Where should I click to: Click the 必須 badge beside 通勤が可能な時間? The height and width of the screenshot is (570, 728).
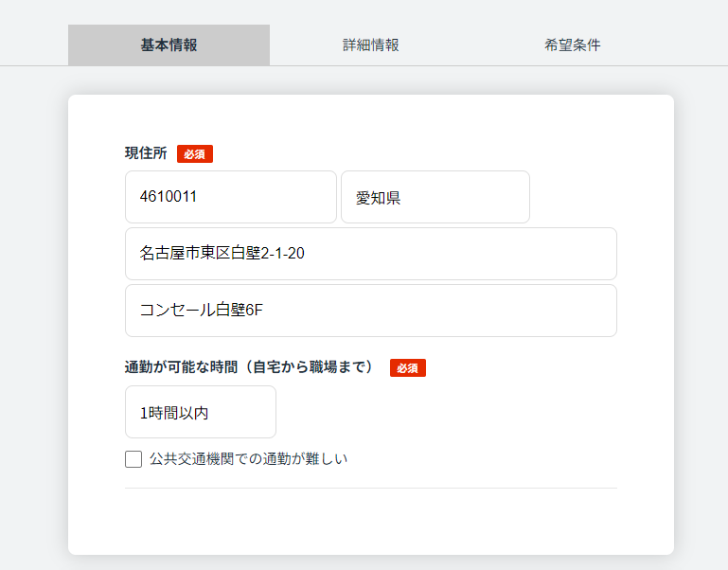point(408,368)
